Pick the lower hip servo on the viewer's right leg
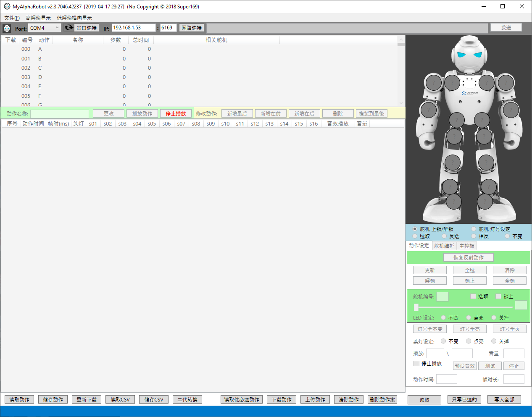This screenshot has width=532, height=417. tap(484, 136)
